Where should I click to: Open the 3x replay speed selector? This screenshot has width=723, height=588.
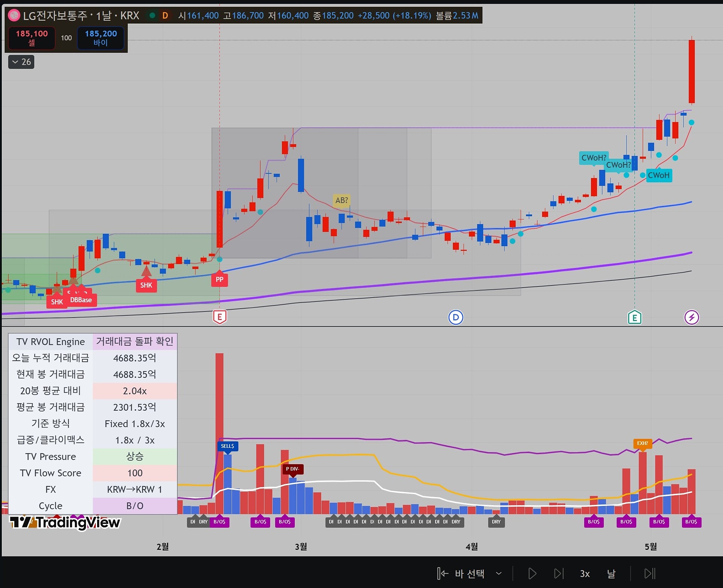click(x=584, y=574)
